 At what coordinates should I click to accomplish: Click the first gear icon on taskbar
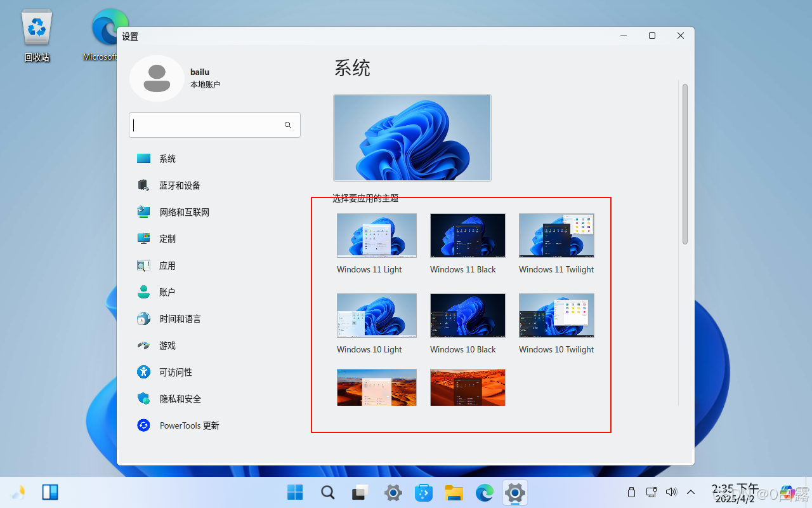coord(393,492)
